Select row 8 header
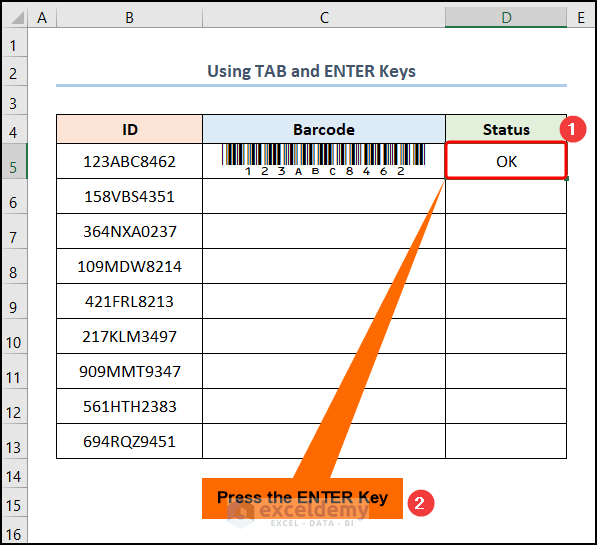Image resolution: width=597 pixels, height=545 pixels. pos(14,266)
